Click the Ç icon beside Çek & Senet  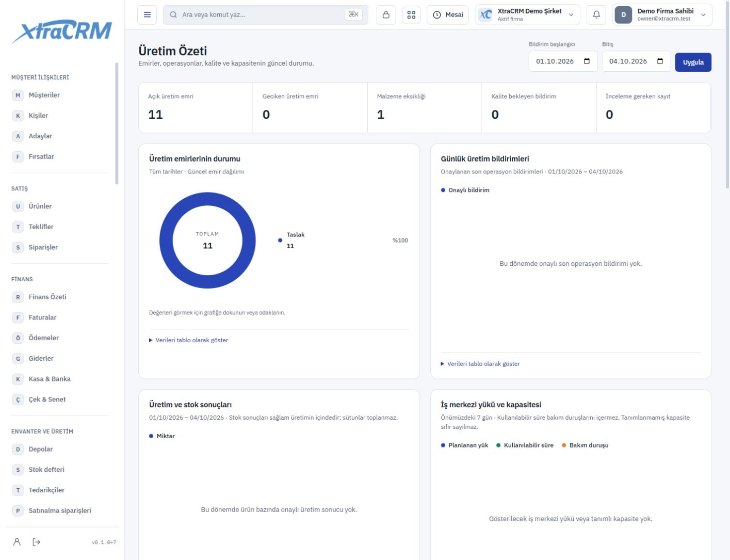click(x=18, y=399)
